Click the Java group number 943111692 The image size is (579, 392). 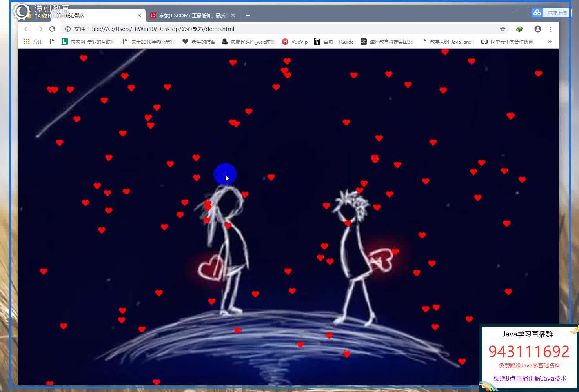coord(529,351)
